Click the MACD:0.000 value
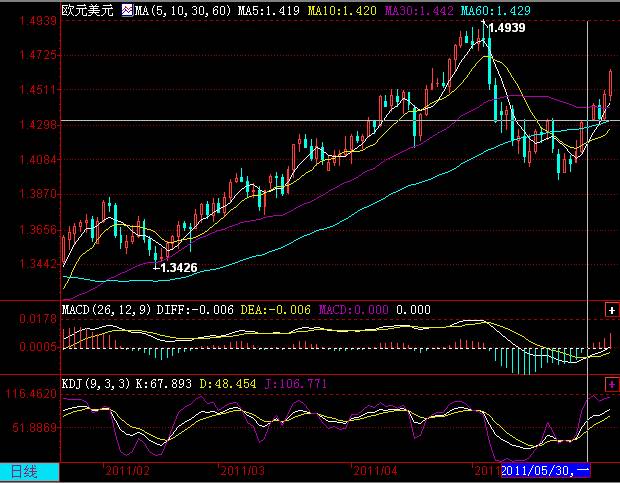The width and height of the screenshot is (620, 483). [x=353, y=309]
